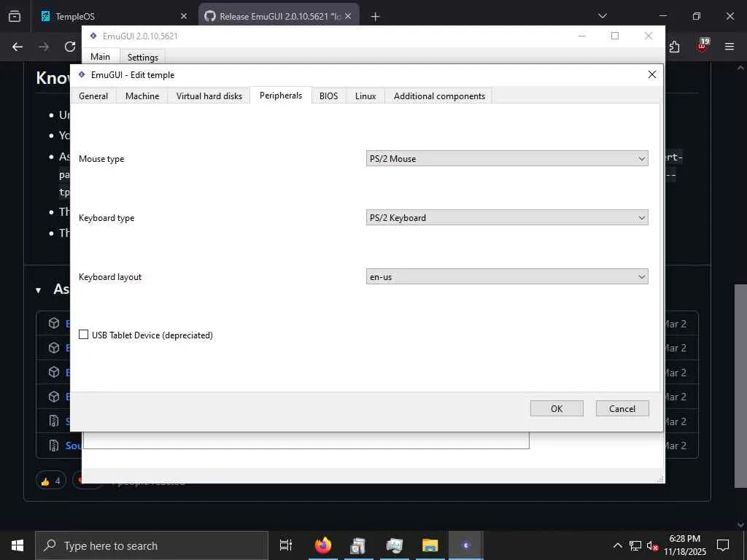The width and height of the screenshot is (747, 560).
Task: Open File Explorer from the taskbar
Action: click(430, 545)
